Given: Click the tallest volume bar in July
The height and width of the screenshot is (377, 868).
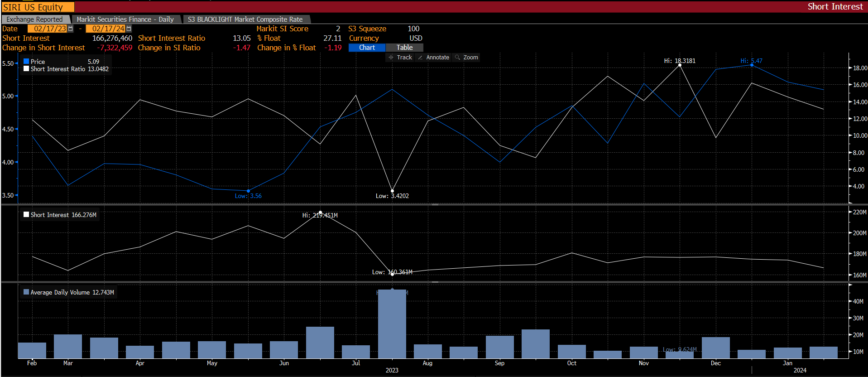Looking at the screenshot, I should [x=392, y=324].
